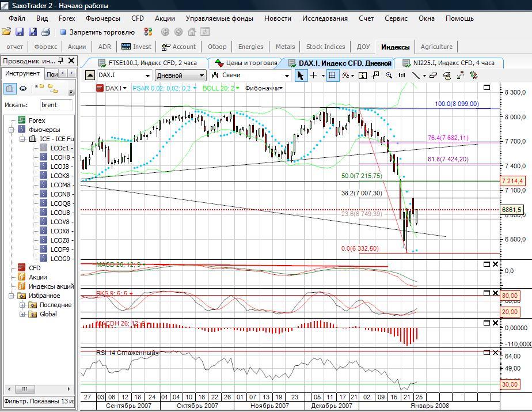Click the Save As floppy icon with question mark
The width and height of the screenshot is (532, 412).
33,32
